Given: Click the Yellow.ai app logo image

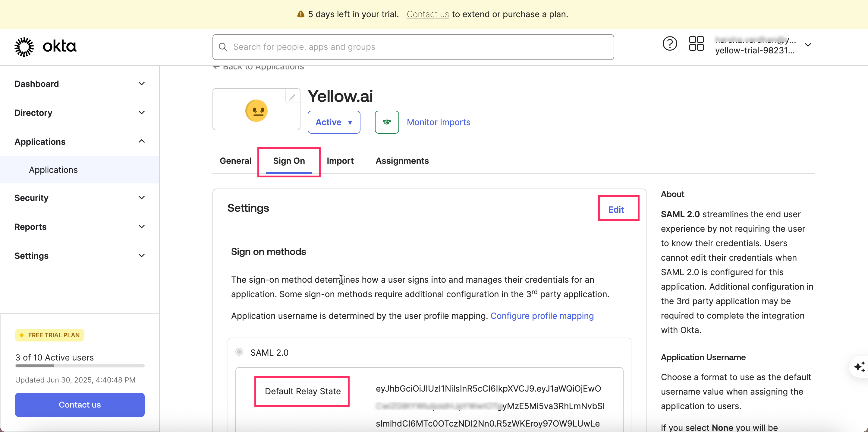Looking at the screenshot, I should (x=256, y=110).
